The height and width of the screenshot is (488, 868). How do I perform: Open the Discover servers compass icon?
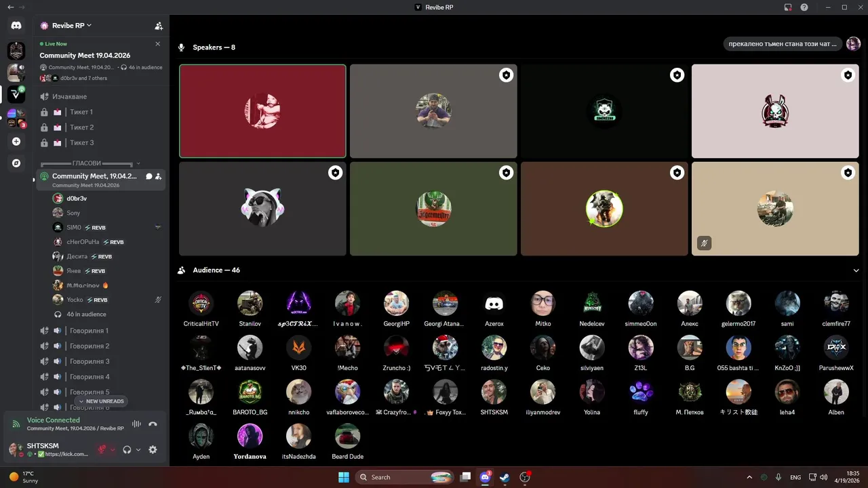click(16, 163)
